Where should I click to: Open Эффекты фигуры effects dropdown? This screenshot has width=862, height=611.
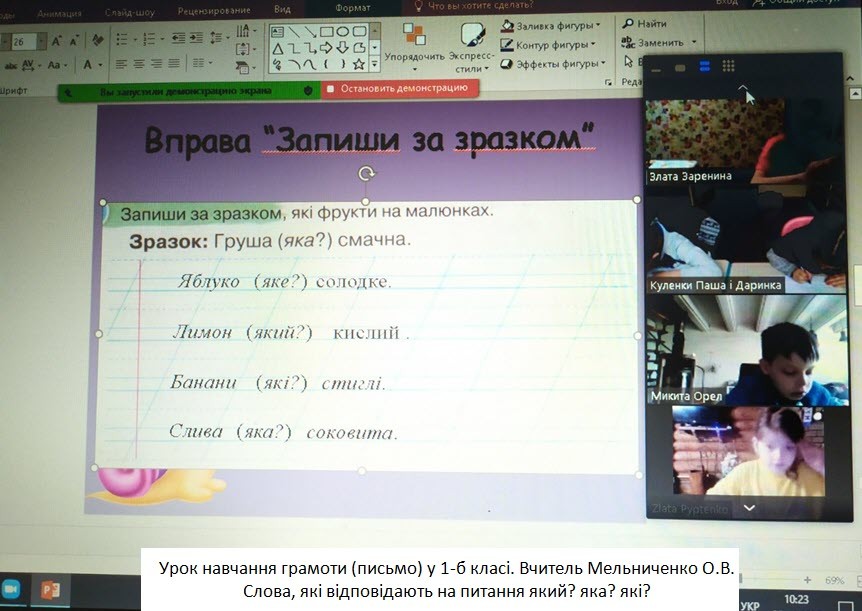[604, 65]
